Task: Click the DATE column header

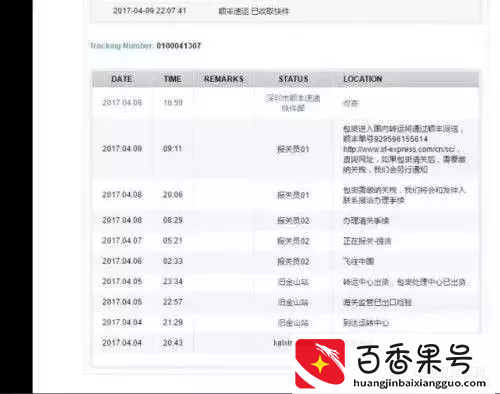Action: [122, 79]
